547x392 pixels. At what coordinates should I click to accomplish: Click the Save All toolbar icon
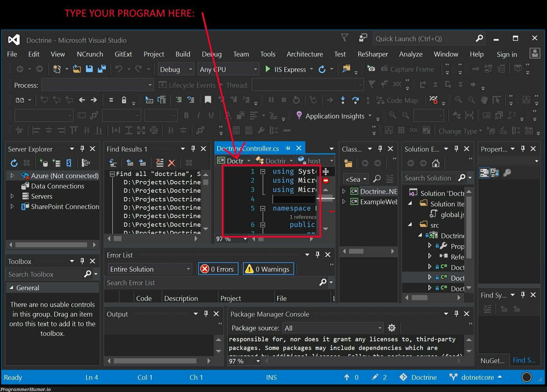pos(102,69)
